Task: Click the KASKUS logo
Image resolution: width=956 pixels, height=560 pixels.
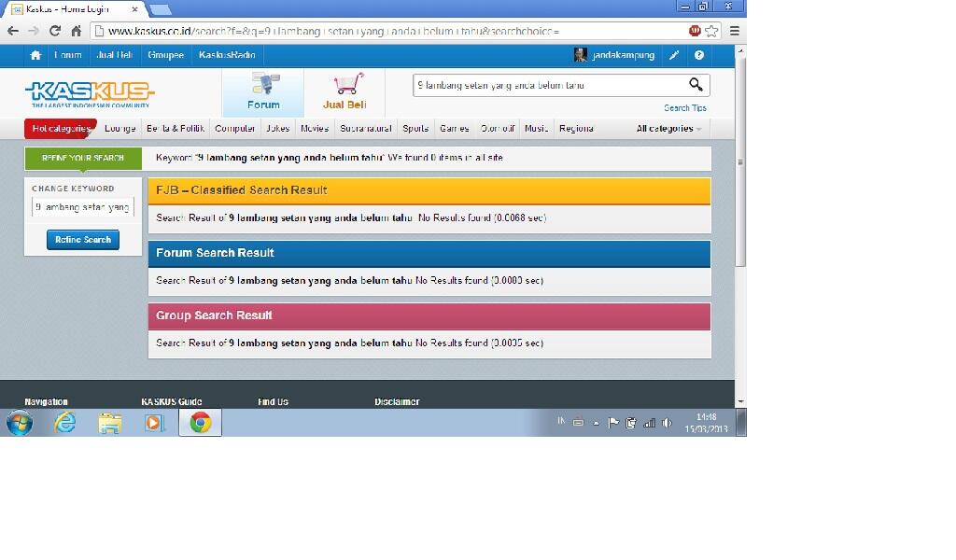Action: [x=90, y=94]
